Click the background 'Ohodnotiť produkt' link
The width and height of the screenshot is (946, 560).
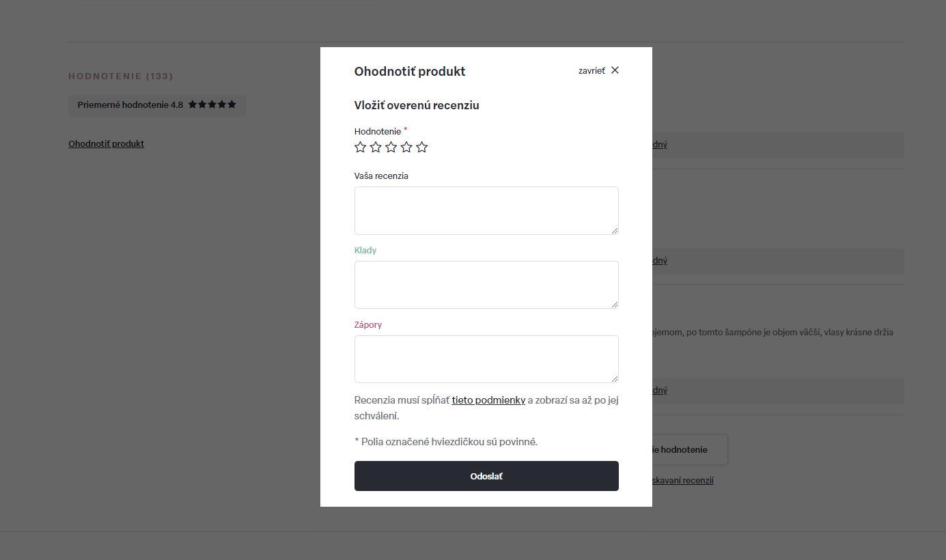tap(106, 143)
